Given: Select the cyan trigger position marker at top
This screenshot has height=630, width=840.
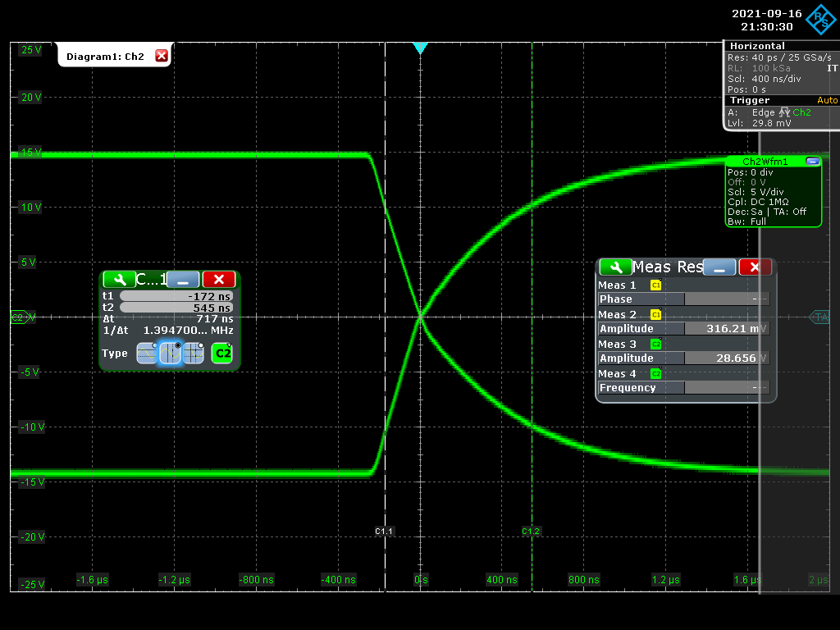Looking at the screenshot, I should pyautogui.click(x=421, y=48).
